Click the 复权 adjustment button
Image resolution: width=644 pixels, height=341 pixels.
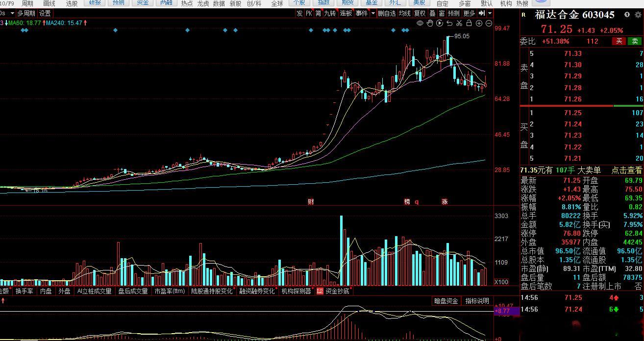(420, 13)
